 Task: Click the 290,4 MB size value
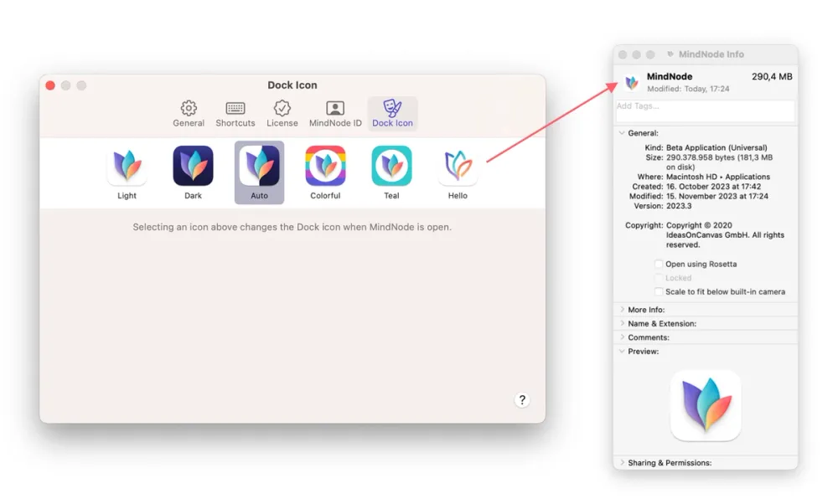[772, 77]
